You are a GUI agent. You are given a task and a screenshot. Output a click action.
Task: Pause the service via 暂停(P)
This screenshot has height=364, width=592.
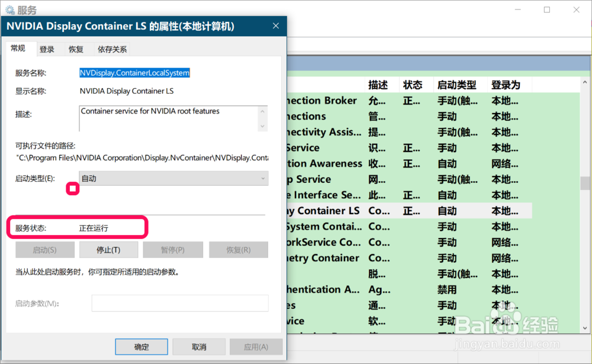point(173,249)
